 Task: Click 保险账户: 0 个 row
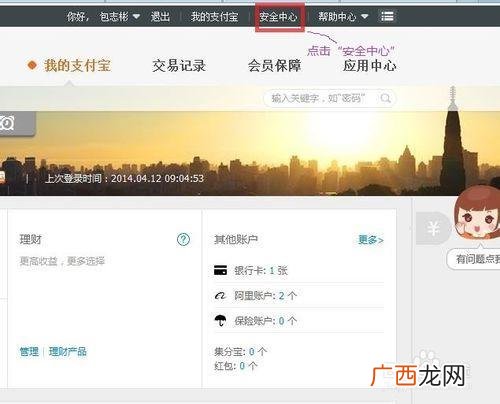tap(299, 321)
